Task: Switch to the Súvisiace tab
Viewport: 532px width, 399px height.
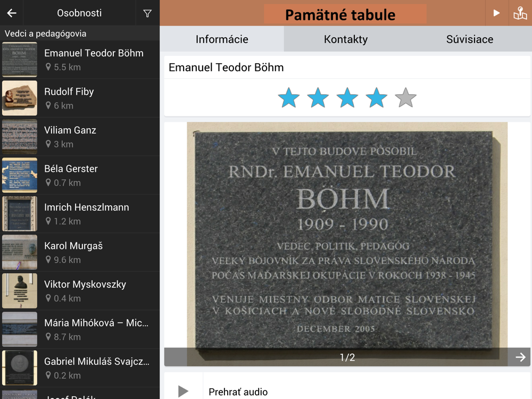Action: point(470,39)
